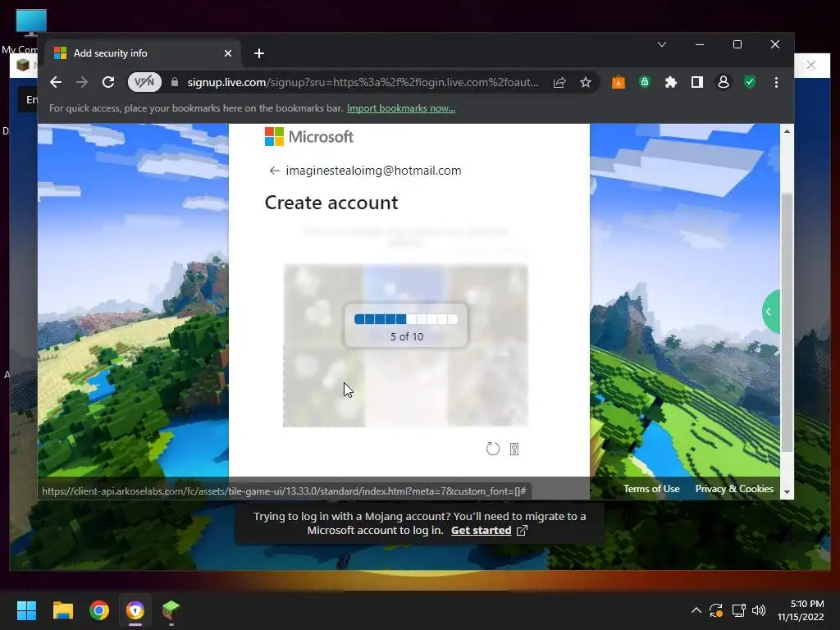Viewport: 840px width, 630px height.
Task: Open the user profile icon
Action: click(724, 82)
